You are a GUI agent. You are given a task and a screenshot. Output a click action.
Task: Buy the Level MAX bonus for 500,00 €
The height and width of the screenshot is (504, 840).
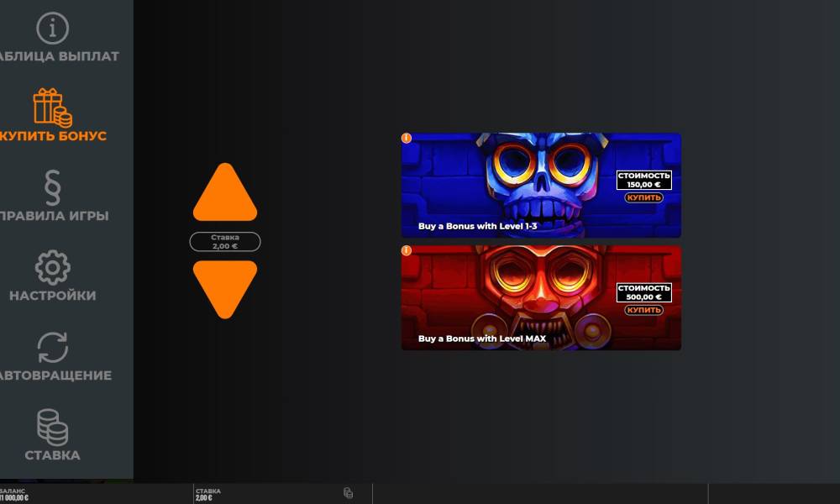click(x=644, y=310)
